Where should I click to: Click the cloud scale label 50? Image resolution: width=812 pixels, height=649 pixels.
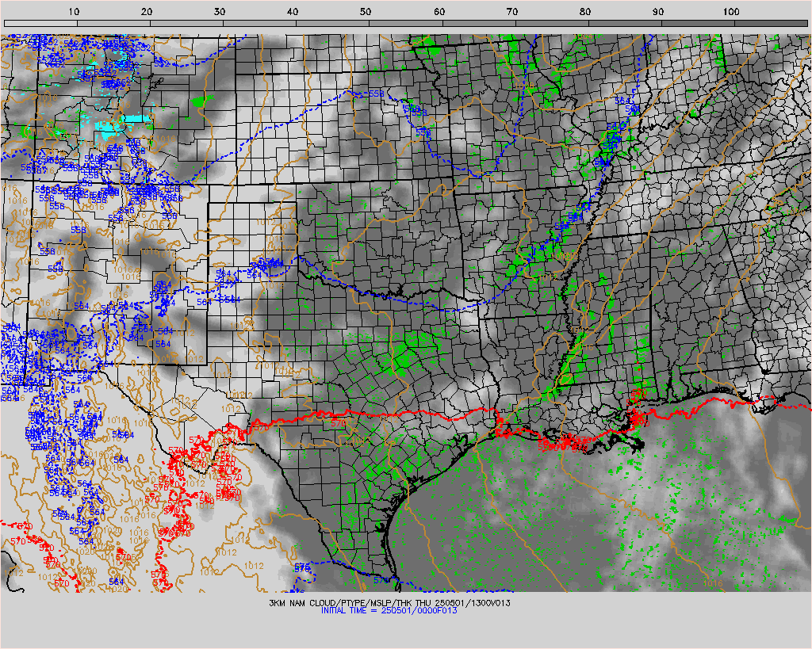pyautogui.click(x=366, y=11)
